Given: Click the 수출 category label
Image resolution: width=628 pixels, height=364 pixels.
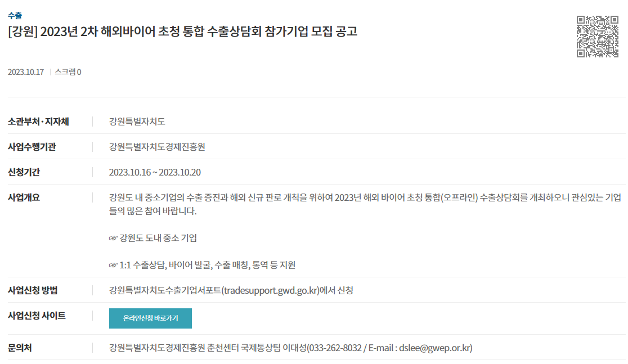Looking at the screenshot, I should click(x=15, y=16).
